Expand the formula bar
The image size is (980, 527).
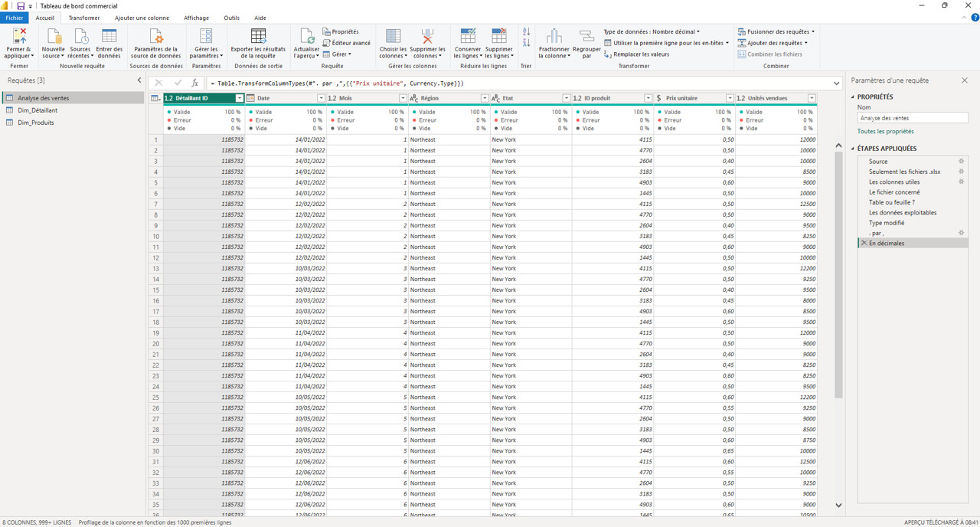[836, 83]
